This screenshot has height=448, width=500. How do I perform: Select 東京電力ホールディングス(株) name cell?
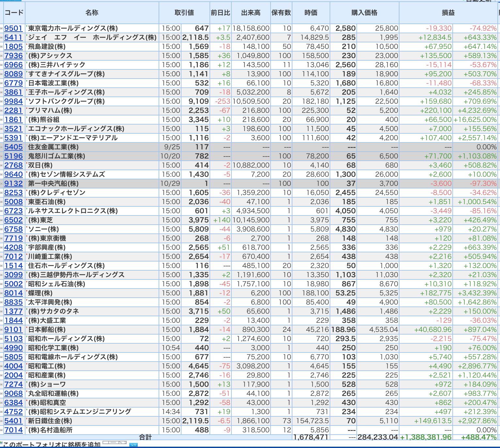[x=92, y=28]
